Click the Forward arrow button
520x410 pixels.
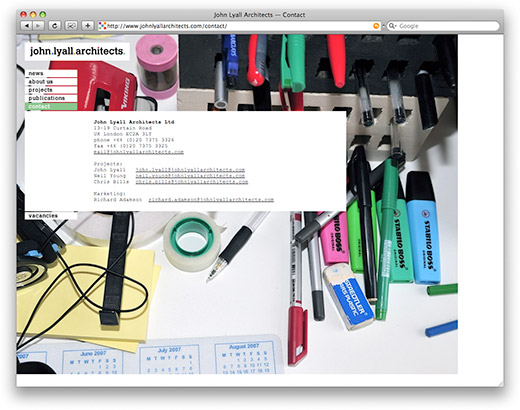[38, 26]
